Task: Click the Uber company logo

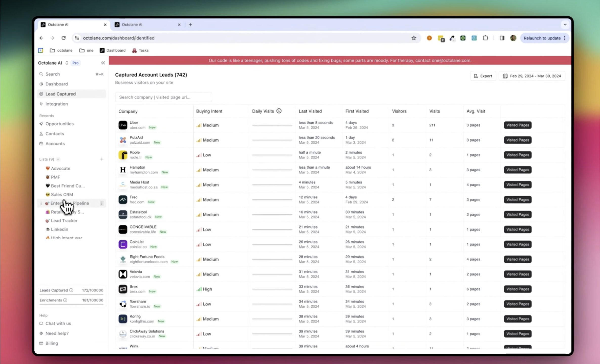Action: point(123,125)
